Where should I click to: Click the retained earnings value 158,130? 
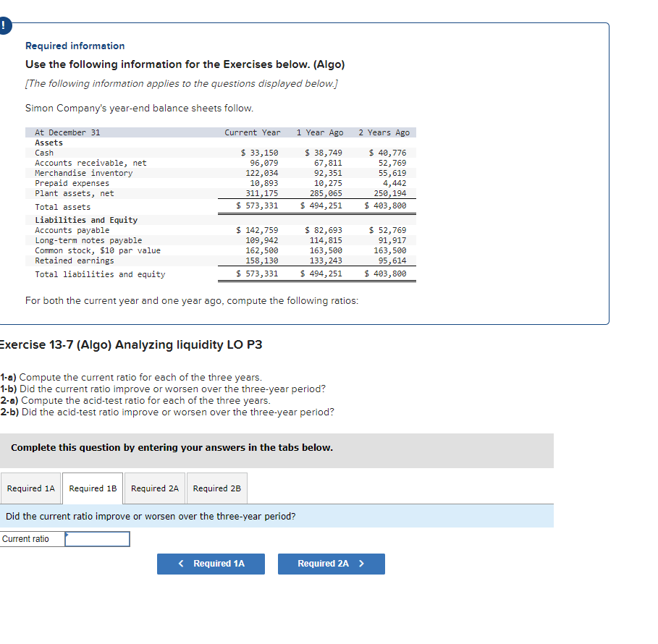click(x=262, y=260)
